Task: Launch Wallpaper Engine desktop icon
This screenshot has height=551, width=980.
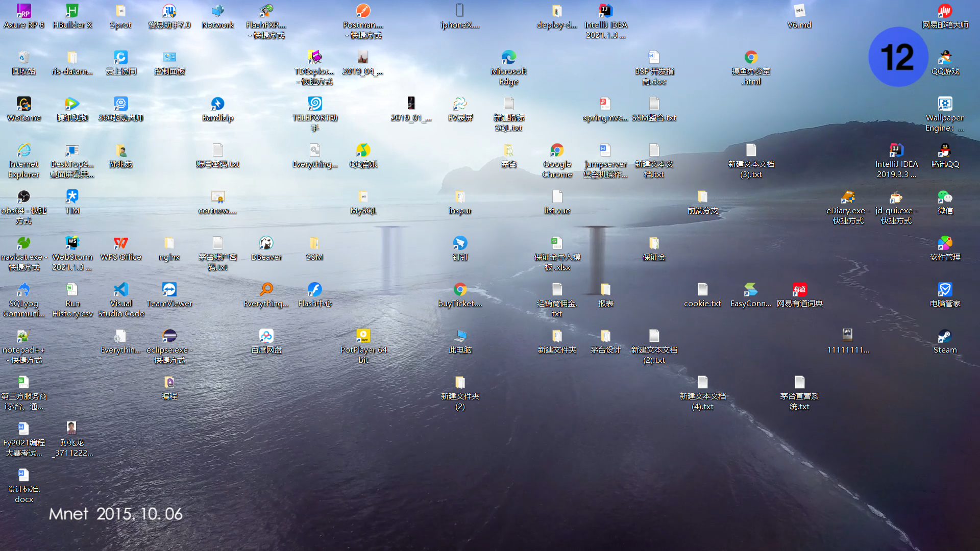Action: pyautogui.click(x=945, y=114)
